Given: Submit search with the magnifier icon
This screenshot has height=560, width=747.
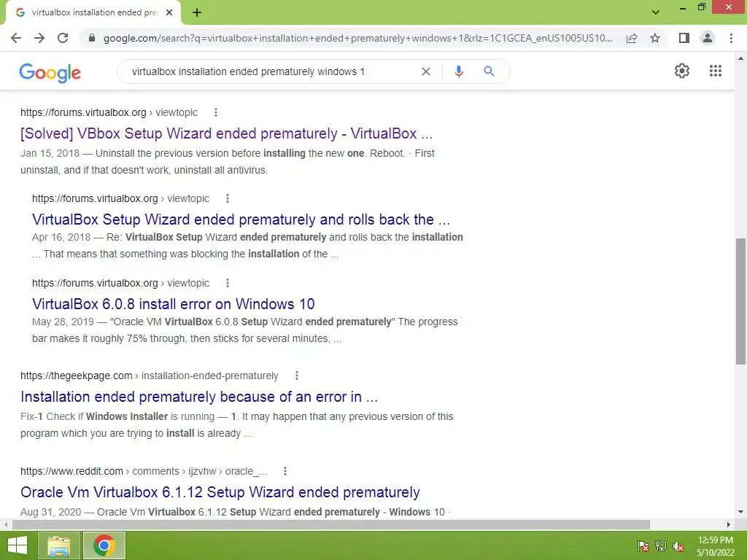Looking at the screenshot, I should (x=489, y=71).
